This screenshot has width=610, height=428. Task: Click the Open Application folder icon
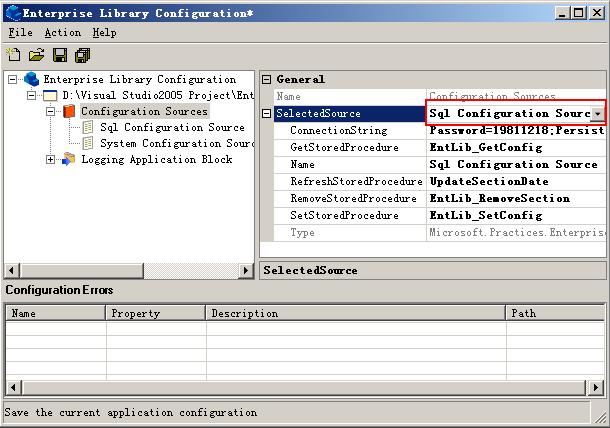pyautogui.click(x=36, y=55)
